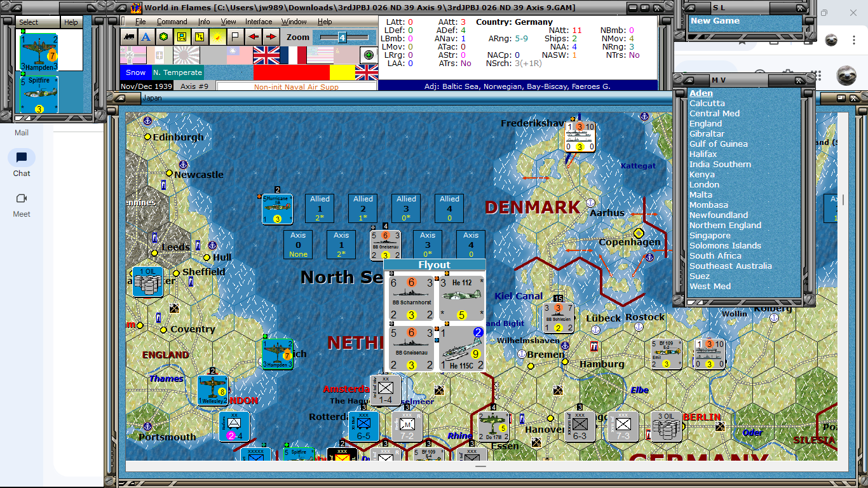
Task: Open Meet in the left sidebar
Action: click(x=22, y=204)
